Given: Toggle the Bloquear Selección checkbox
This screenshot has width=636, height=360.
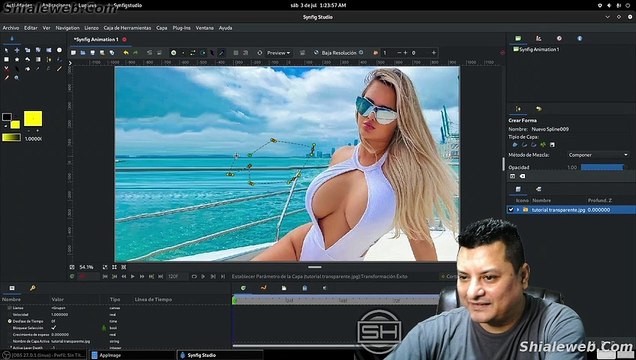Looking at the screenshot, I should (x=54, y=328).
